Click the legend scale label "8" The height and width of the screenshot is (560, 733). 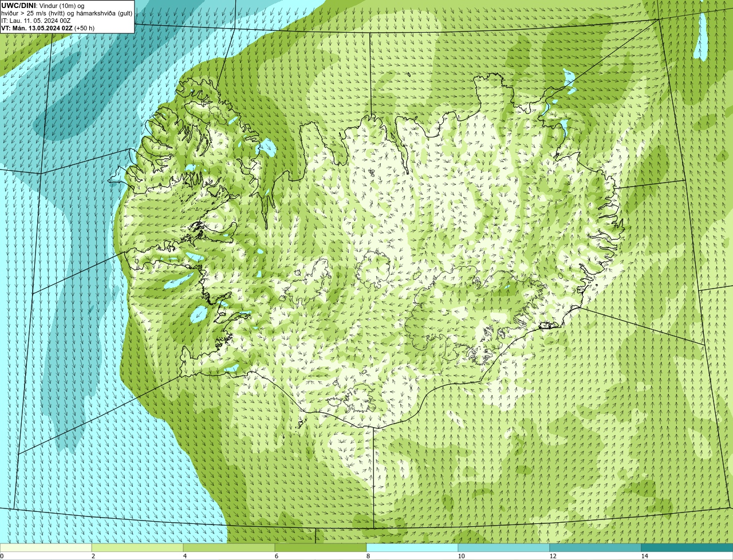point(368,556)
